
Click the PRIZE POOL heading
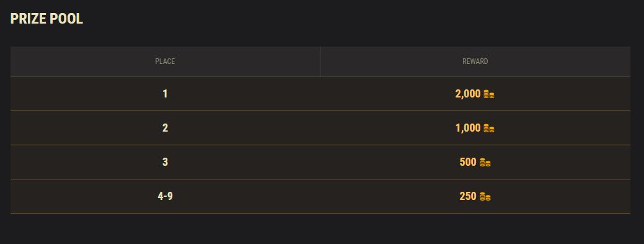click(46, 19)
